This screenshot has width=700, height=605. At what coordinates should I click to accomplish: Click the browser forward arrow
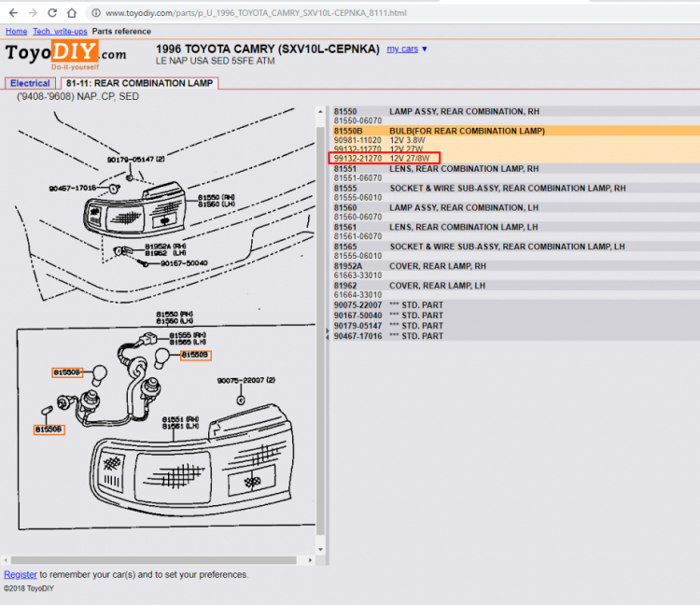33,13
